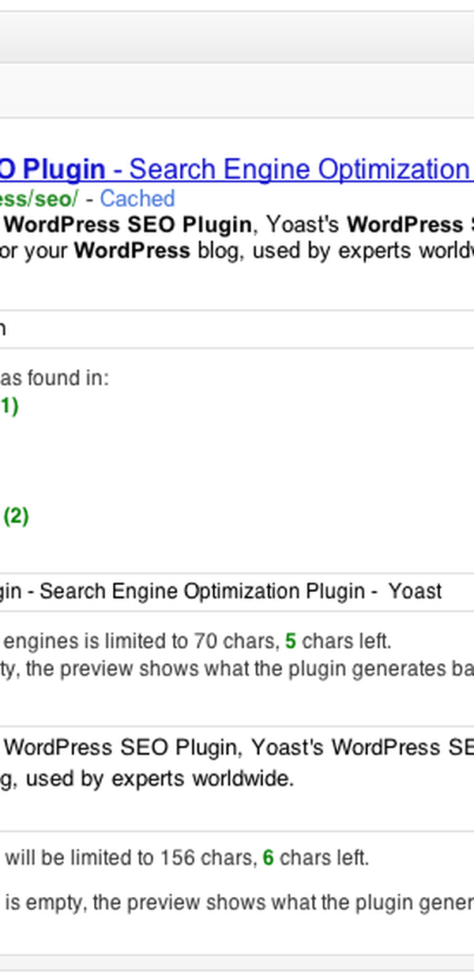474x980 pixels.
Task: Click the green "6" chars left counter
Action: [x=269, y=857]
